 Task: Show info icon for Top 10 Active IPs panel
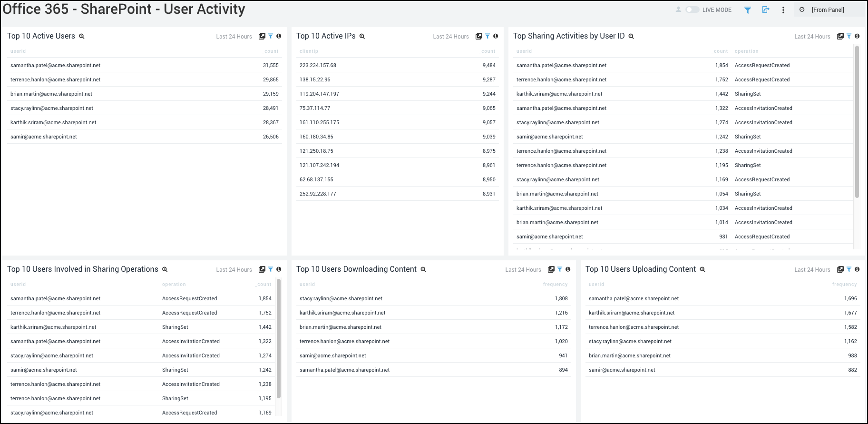[496, 36]
